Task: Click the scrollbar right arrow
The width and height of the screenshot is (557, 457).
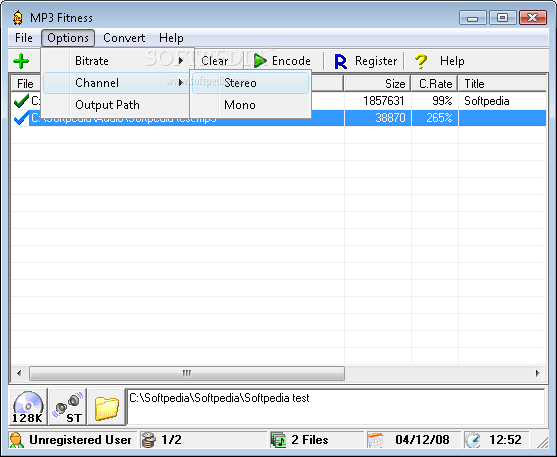Action: pos(537,373)
